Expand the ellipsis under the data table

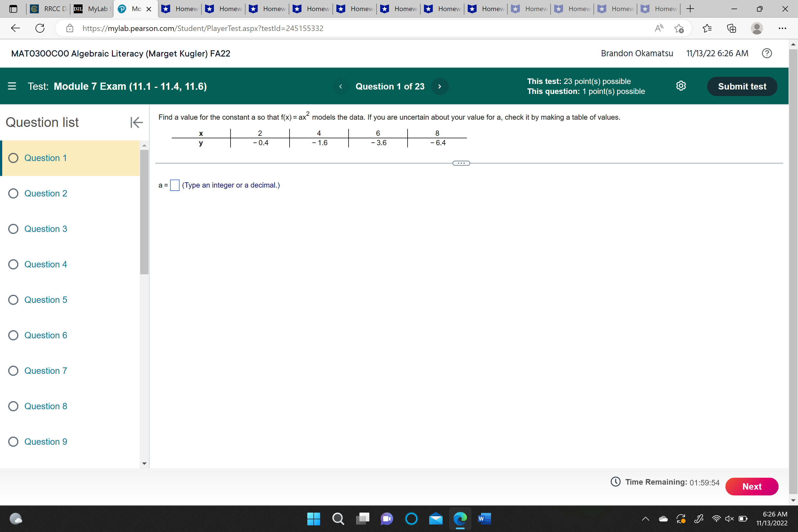point(461,163)
